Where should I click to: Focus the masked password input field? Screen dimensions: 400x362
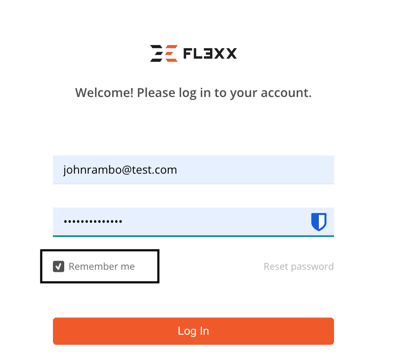pos(193,222)
